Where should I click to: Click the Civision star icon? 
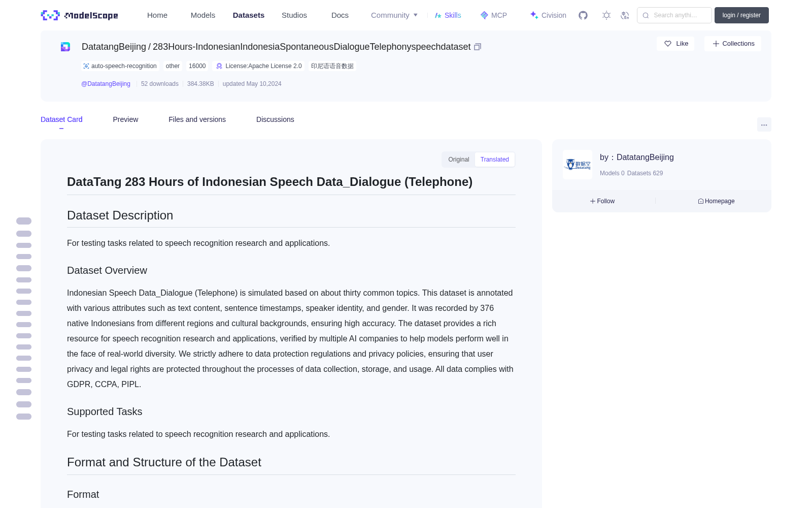point(534,15)
